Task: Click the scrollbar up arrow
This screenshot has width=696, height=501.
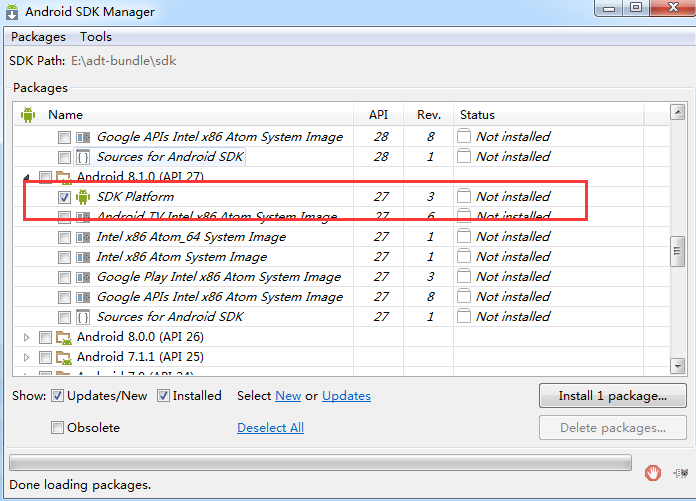Action: (x=677, y=112)
